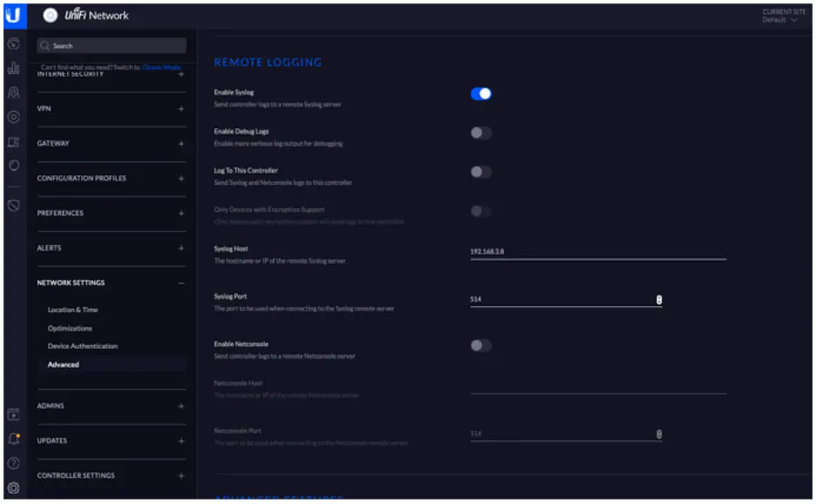Image resolution: width=816 pixels, height=504 pixels.
Task: Open Optimizations settings
Action: pyautogui.click(x=70, y=329)
